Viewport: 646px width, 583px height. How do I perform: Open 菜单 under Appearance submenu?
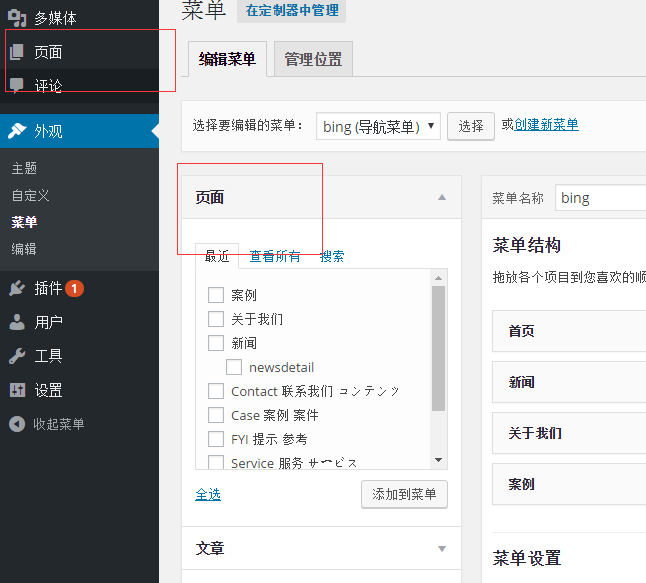click(x=24, y=222)
